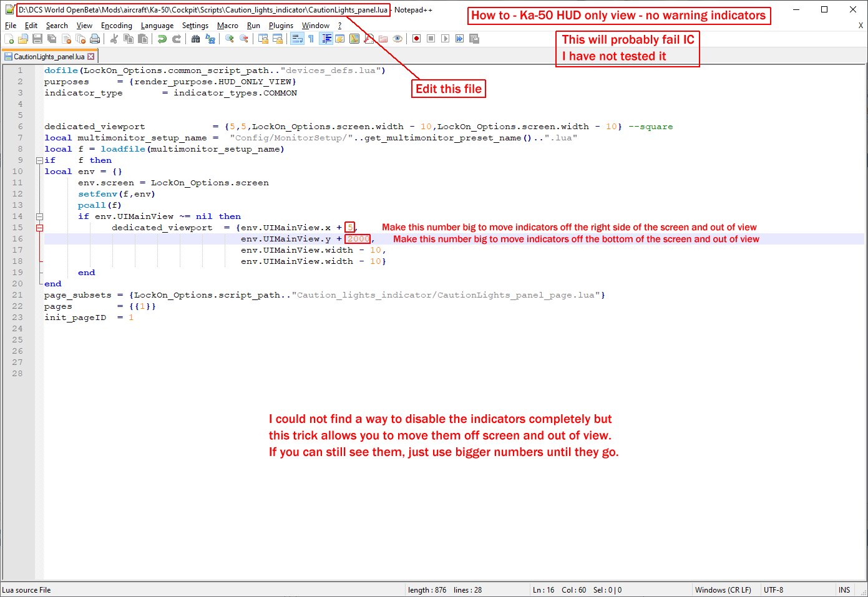Click line number 21 in the margin
The width and height of the screenshot is (868, 597).
(x=17, y=295)
